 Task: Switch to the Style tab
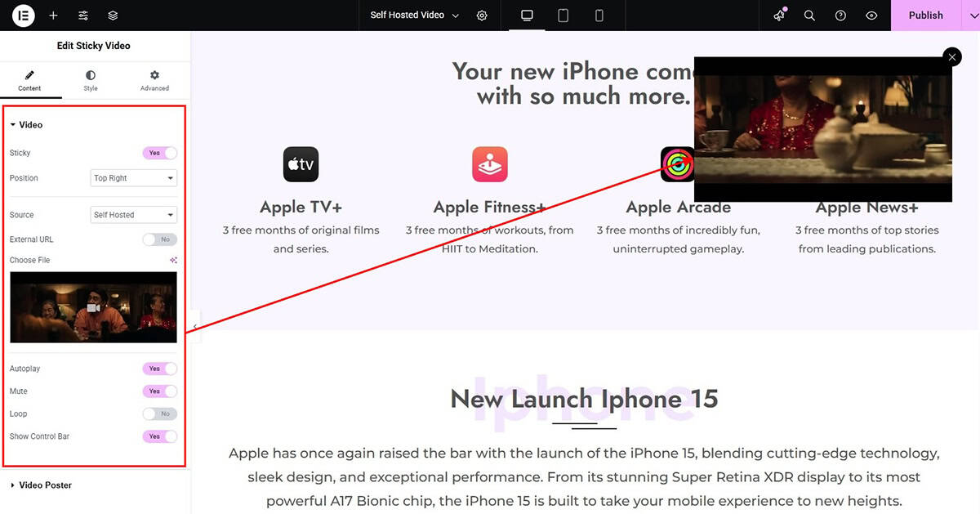coord(90,80)
